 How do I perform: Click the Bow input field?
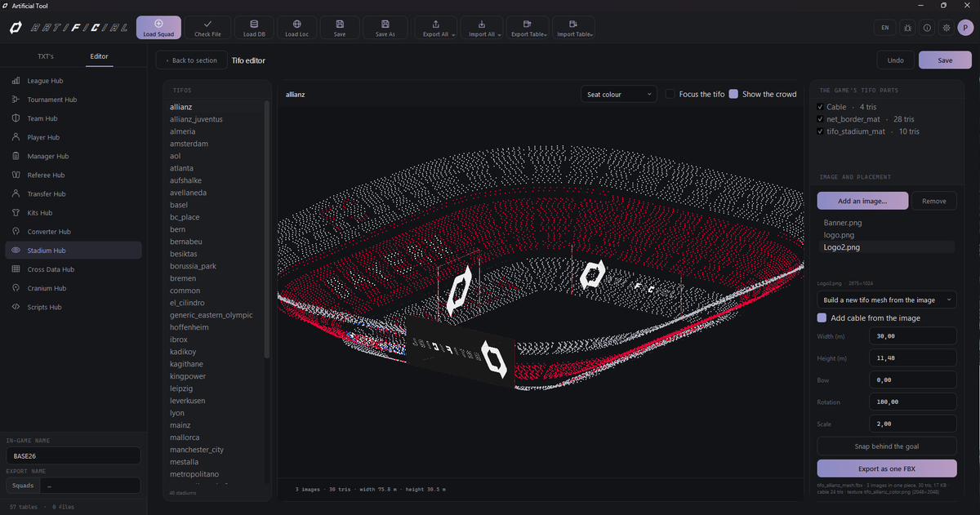coord(913,380)
